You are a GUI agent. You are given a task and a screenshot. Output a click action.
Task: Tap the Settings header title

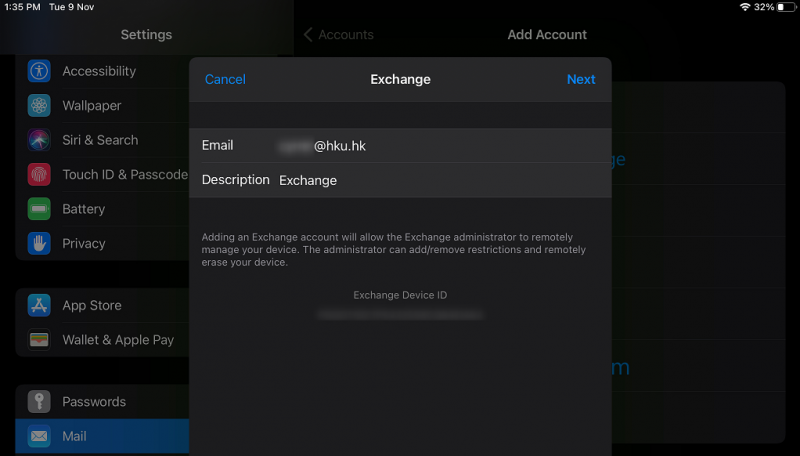(146, 35)
